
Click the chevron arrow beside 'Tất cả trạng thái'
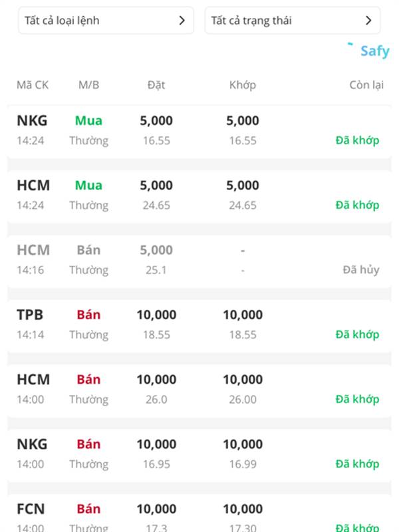click(x=368, y=21)
